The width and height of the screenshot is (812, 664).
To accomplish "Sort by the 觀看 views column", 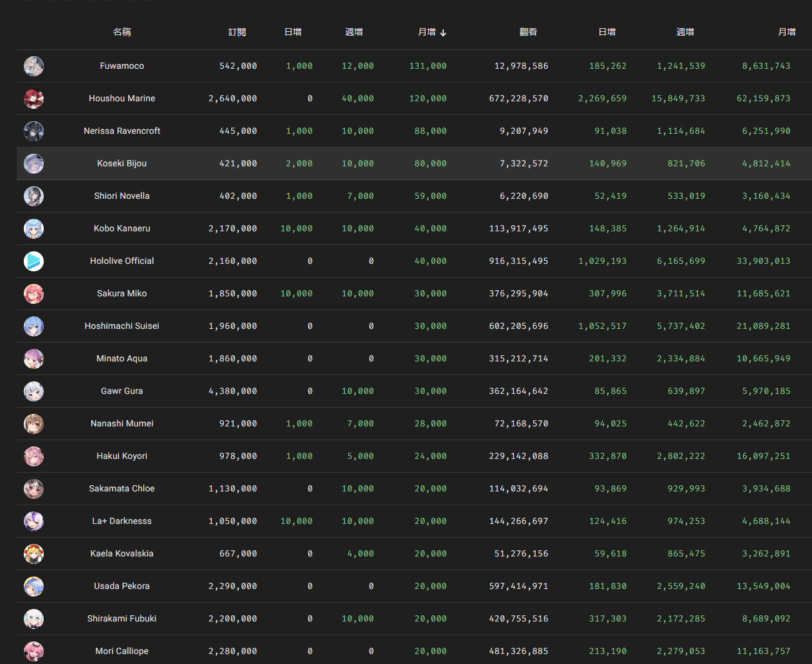I will tap(528, 32).
